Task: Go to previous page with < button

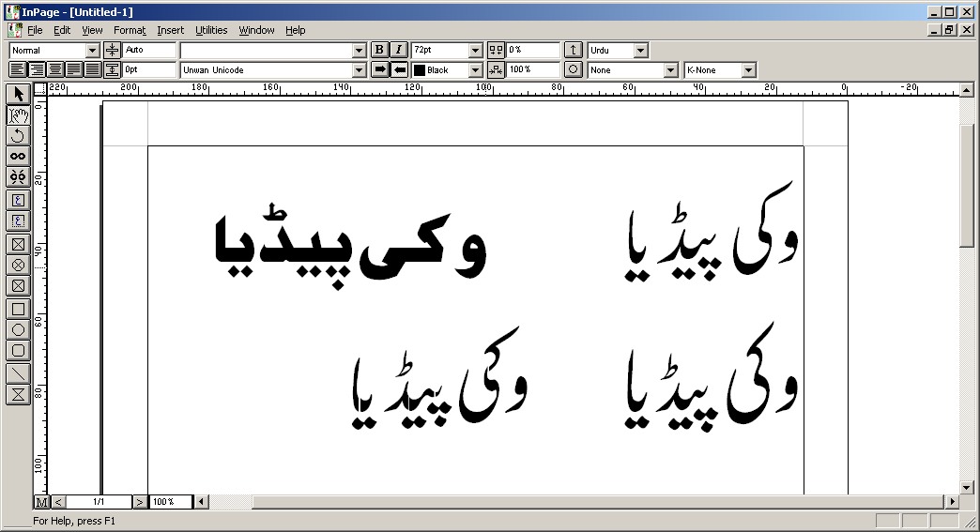Action: click(x=58, y=502)
